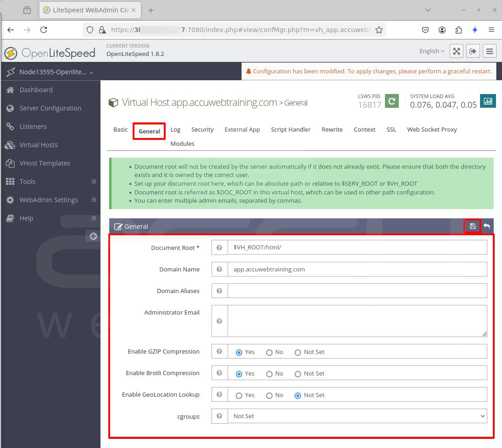The image size is (502, 448).
Task: Open the browser account icon
Action: coord(442,30)
